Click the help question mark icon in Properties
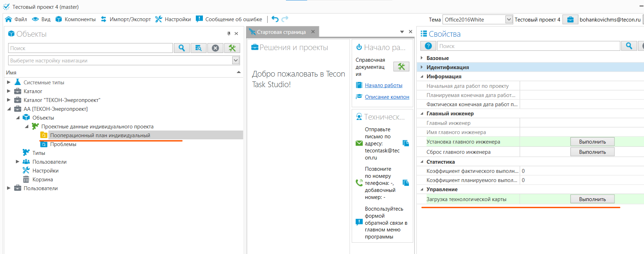The height and width of the screenshot is (254, 644). tap(428, 46)
